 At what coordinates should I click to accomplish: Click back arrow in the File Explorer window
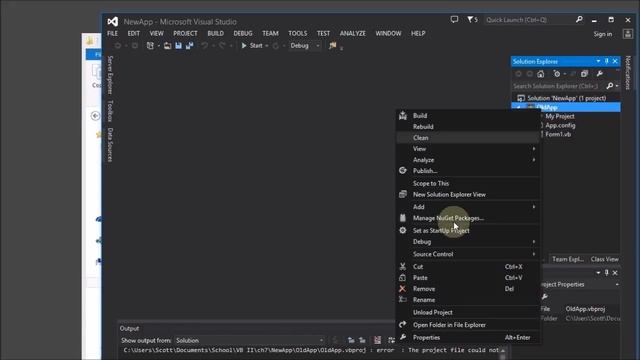[95, 116]
